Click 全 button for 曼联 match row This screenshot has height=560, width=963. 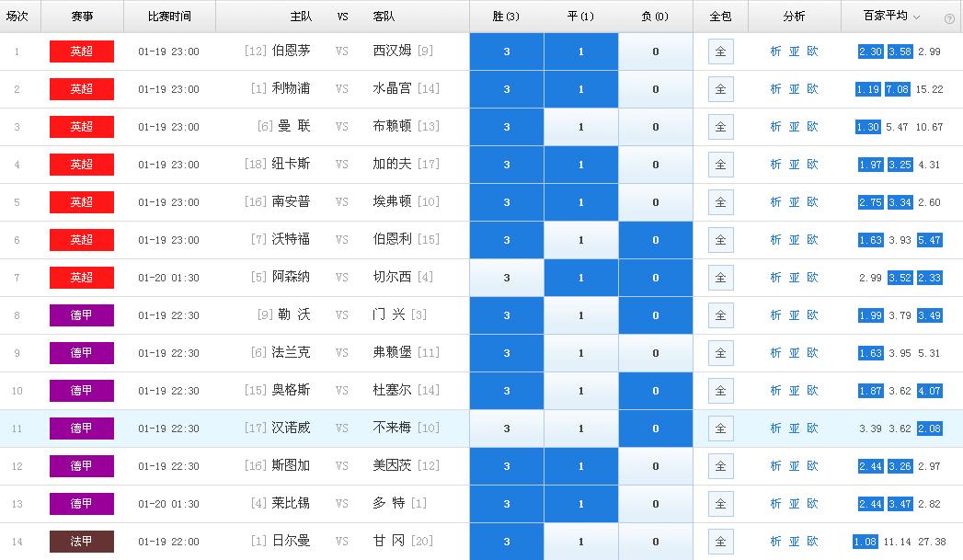tap(720, 127)
